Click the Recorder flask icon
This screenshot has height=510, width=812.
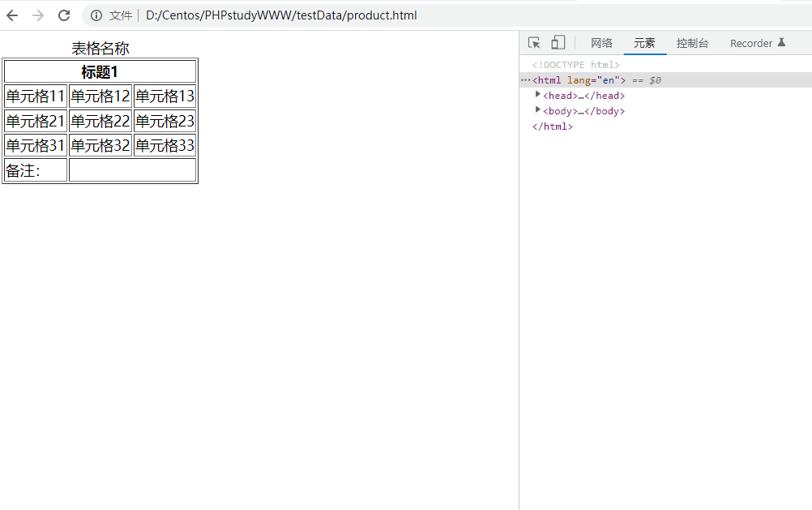[x=781, y=42]
